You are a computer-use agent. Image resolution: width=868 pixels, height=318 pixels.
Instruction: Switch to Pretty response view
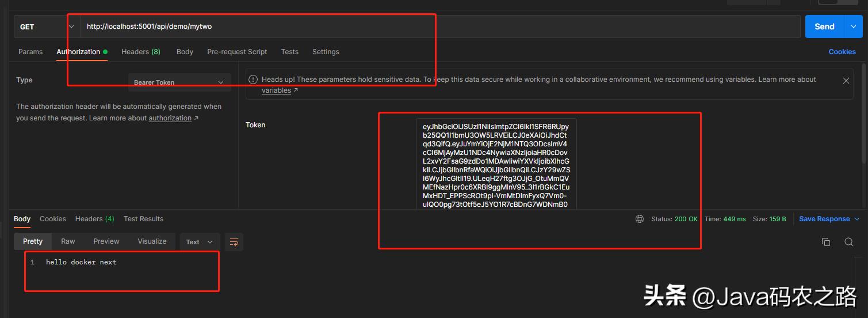[x=33, y=241]
